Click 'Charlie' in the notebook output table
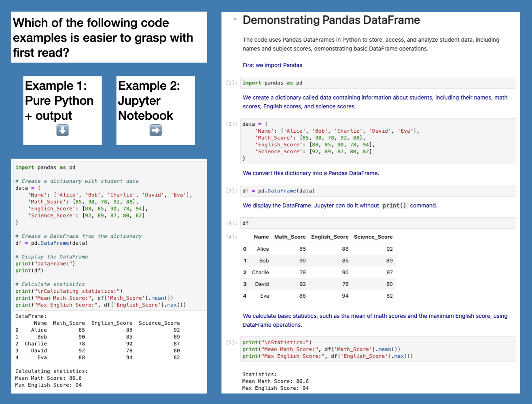The height and width of the screenshot is (404, 532). (x=261, y=273)
